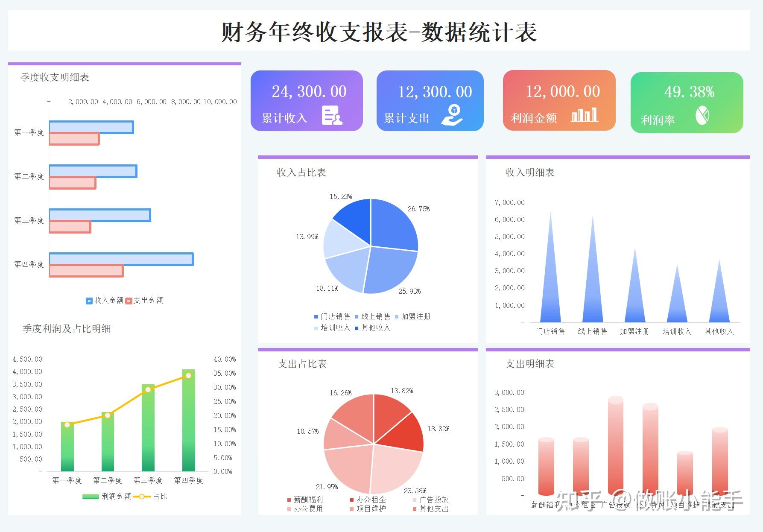Click the 收入明细表 chart title

(530, 172)
